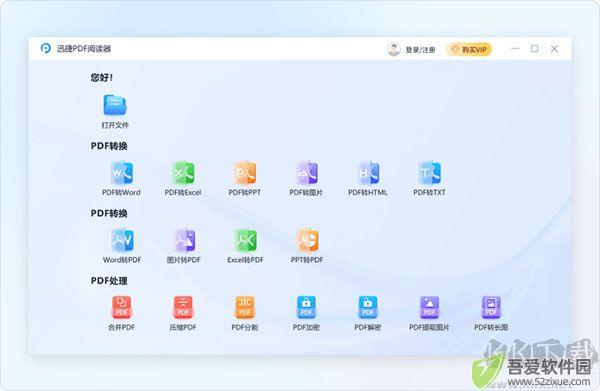Viewport: 600px width, 391px height.
Task: Click the user avatar icon
Action: pos(393,49)
